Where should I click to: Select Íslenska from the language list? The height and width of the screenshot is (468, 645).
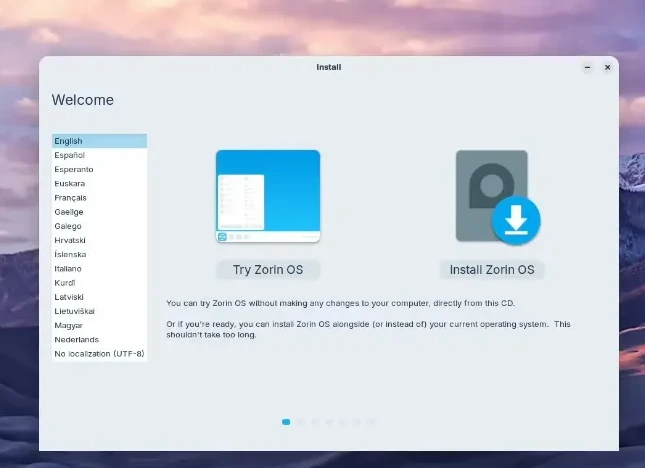point(100,255)
